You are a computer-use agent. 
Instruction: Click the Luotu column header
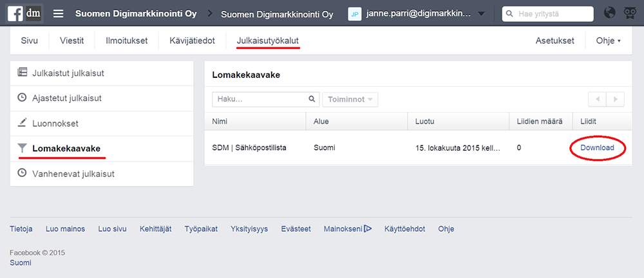pyautogui.click(x=459, y=122)
